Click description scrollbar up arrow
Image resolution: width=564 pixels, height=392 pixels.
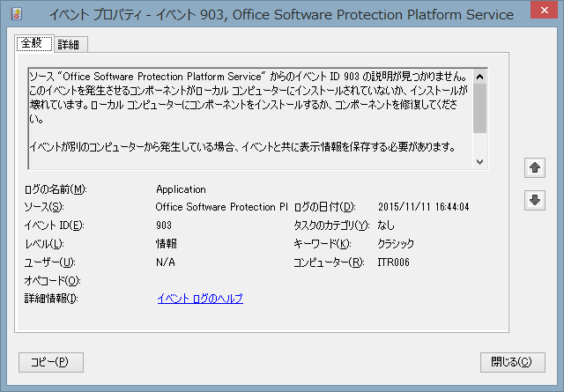pyautogui.click(x=479, y=77)
